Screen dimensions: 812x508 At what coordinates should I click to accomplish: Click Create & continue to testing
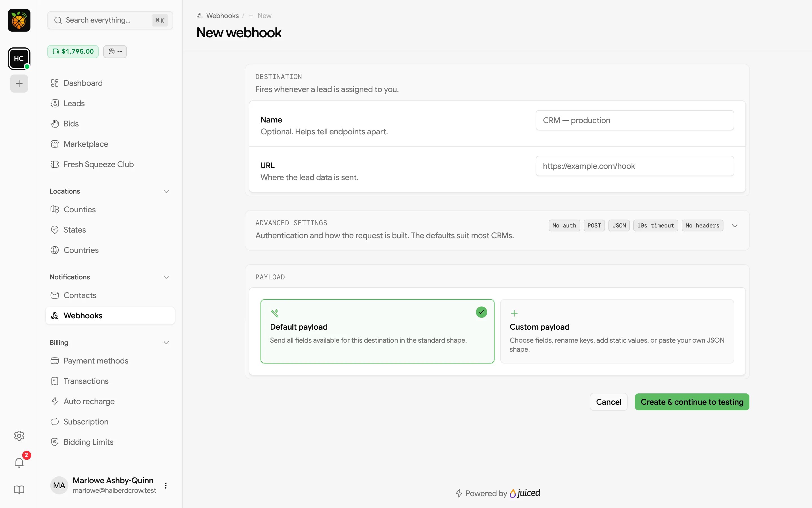point(692,402)
